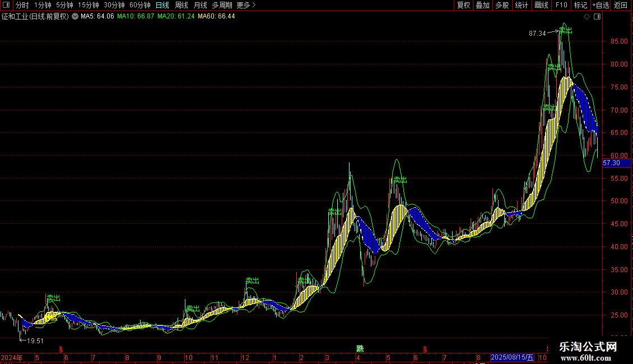The image size is (633, 364).
Task: Enable the 多股 multi-stock view
Action: (502, 5)
